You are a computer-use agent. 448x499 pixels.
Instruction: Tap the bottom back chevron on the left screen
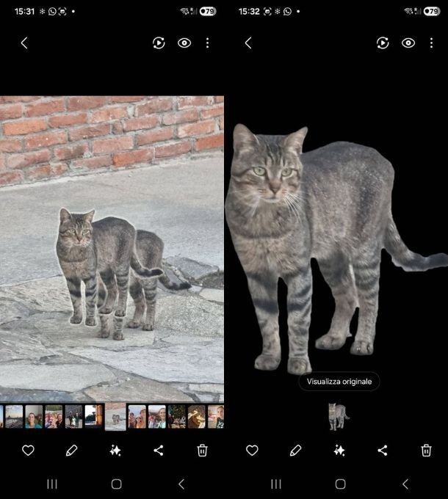181,484
